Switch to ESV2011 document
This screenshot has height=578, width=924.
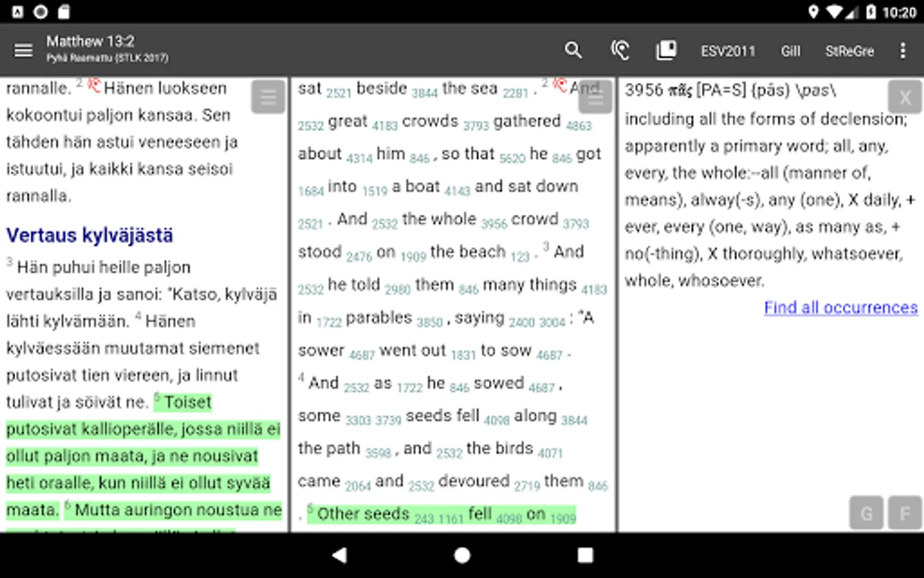[728, 51]
